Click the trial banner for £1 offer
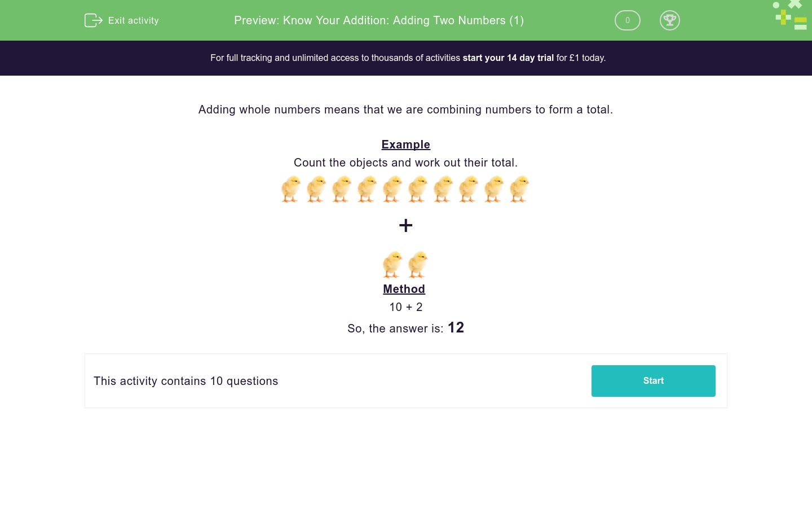812x508 pixels. 406,58
